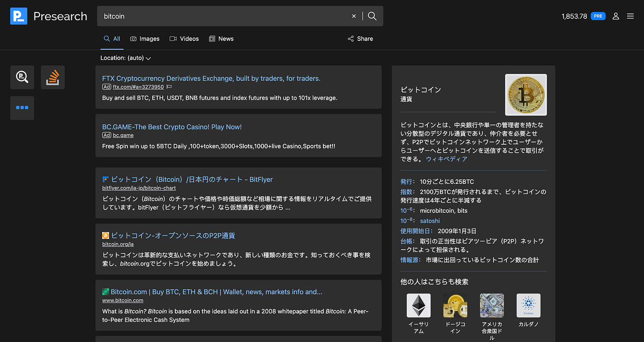Click the 10分ごとに6.25BTC value
644x342 pixels.
pos(447,182)
